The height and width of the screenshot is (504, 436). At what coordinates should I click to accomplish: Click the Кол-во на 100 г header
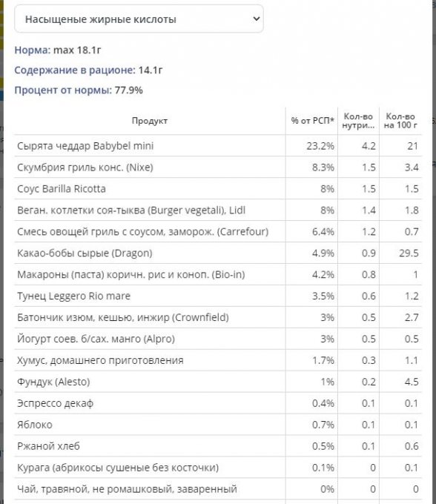click(x=400, y=121)
